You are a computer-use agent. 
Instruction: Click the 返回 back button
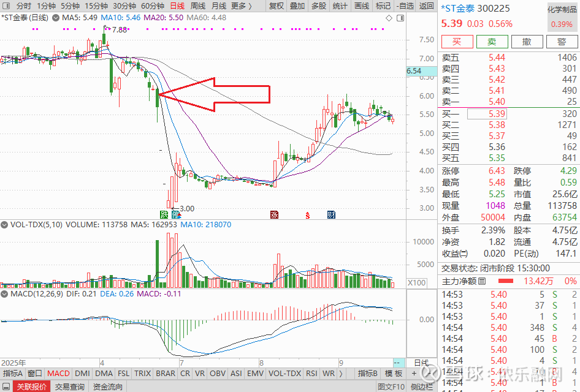point(427,6)
